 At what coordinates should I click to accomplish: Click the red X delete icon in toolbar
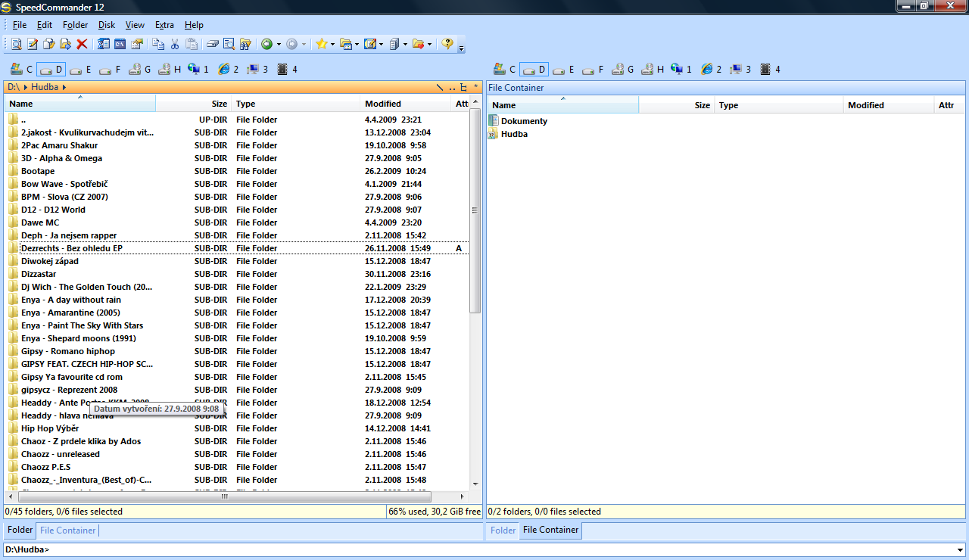[82, 45]
